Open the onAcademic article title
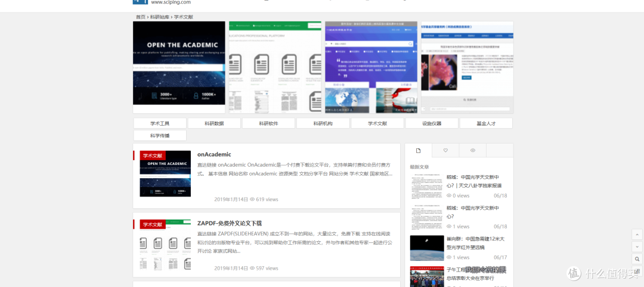 point(214,155)
